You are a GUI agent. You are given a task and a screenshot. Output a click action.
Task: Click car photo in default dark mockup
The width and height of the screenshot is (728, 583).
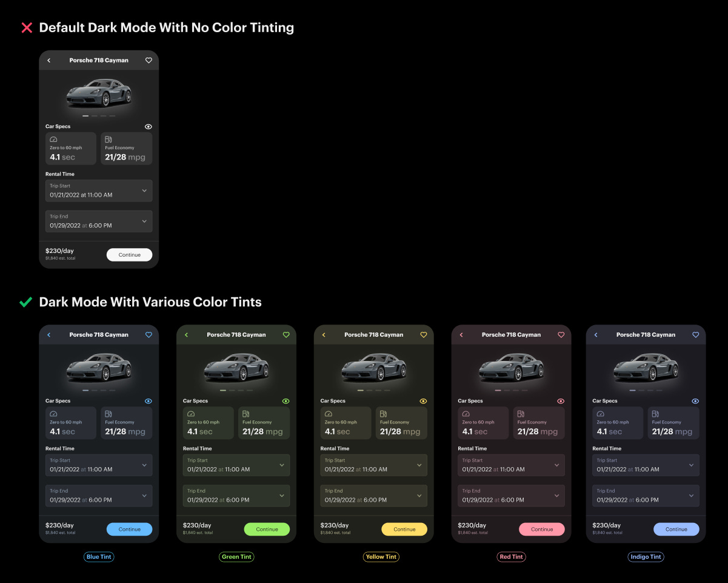click(99, 93)
